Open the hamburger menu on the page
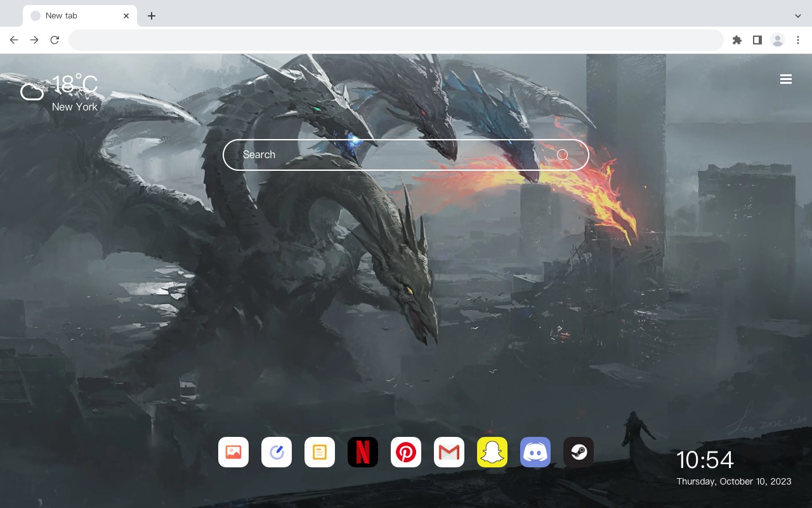Viewport: 812px width, 508px height. tap(786, 79)
